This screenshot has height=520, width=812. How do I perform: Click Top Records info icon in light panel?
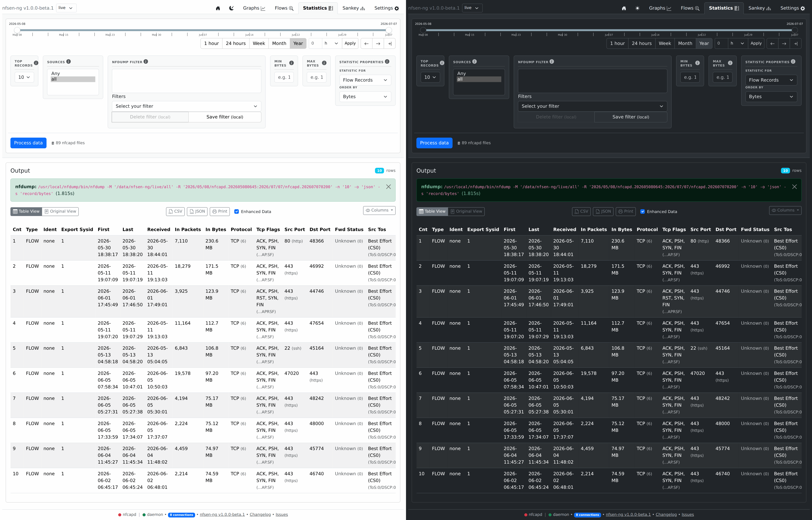[x=36, y=63]
